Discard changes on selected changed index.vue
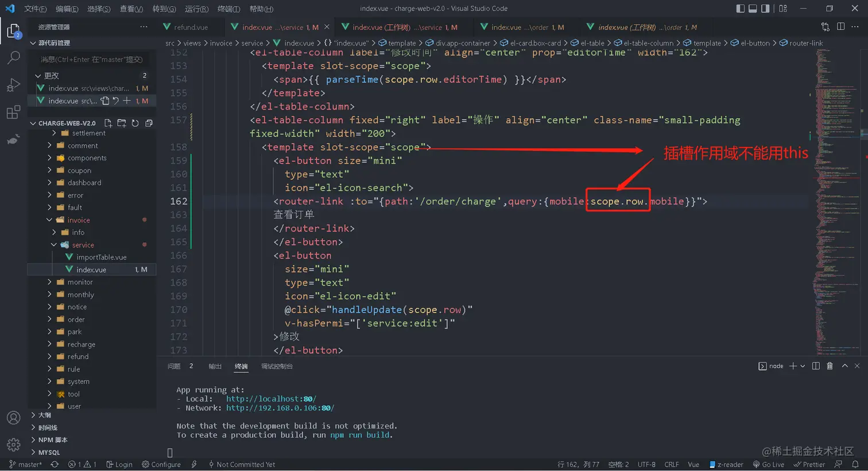This screenshot has height=471, width=868. click(x=115, y=101)
